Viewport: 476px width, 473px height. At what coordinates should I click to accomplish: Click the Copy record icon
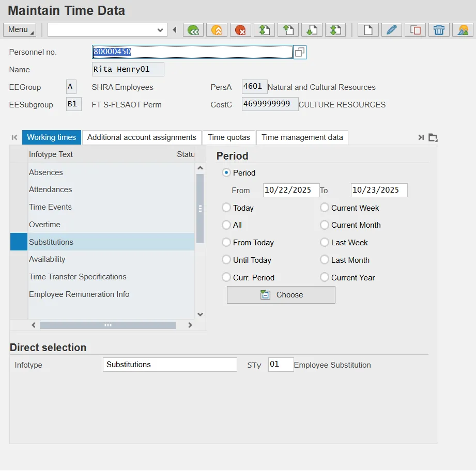[415, 30]
